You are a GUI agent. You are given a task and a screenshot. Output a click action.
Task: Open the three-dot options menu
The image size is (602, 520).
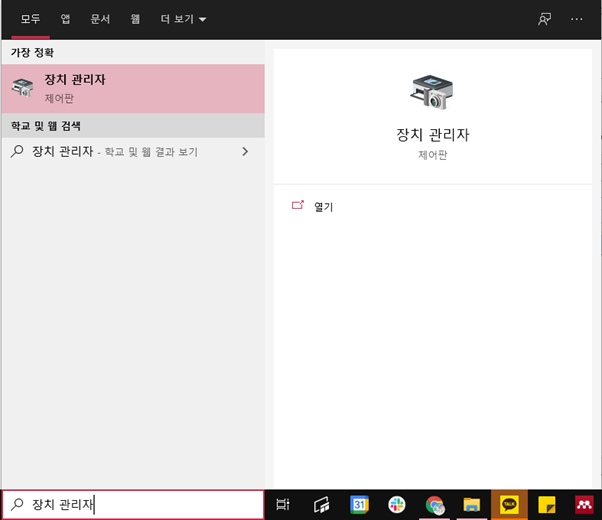[x=577, y=19]
